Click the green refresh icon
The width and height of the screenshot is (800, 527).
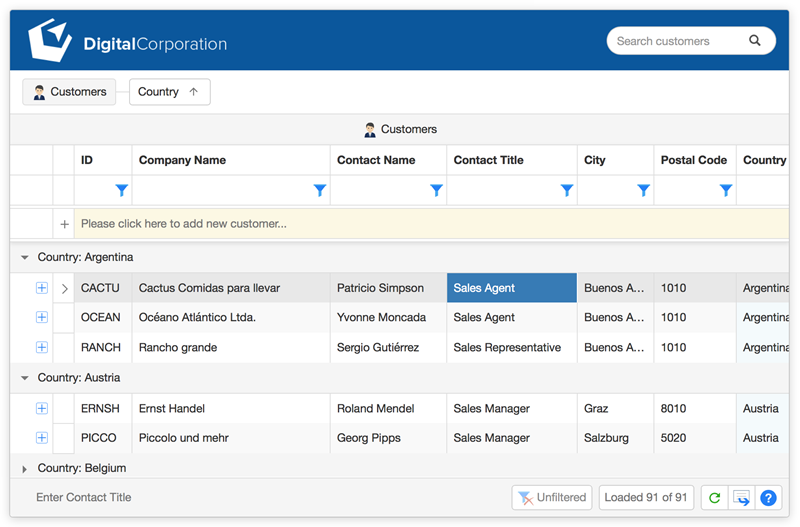714,497
